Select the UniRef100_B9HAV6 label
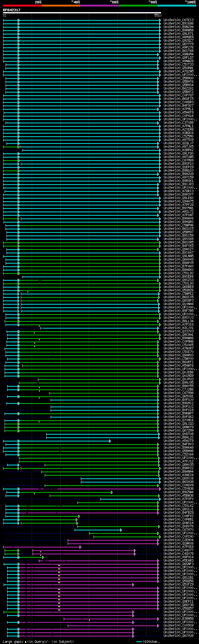 point(178,219)
